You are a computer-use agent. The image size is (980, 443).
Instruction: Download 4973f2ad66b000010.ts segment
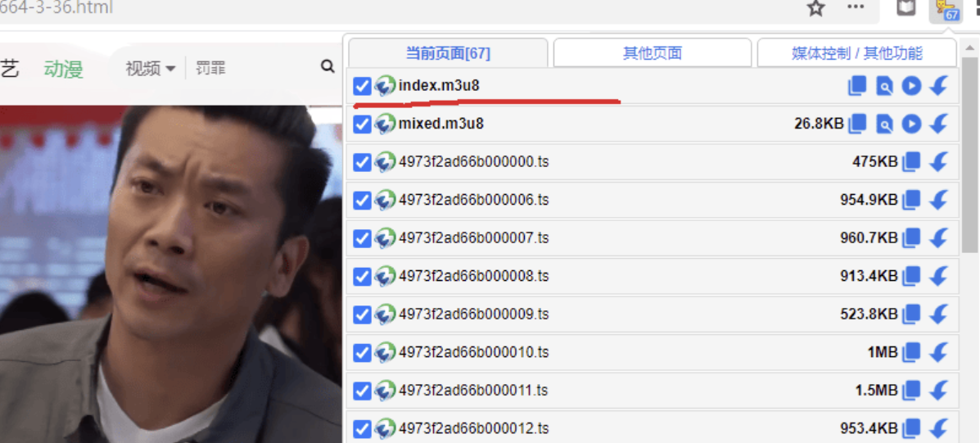coord(939,352)
